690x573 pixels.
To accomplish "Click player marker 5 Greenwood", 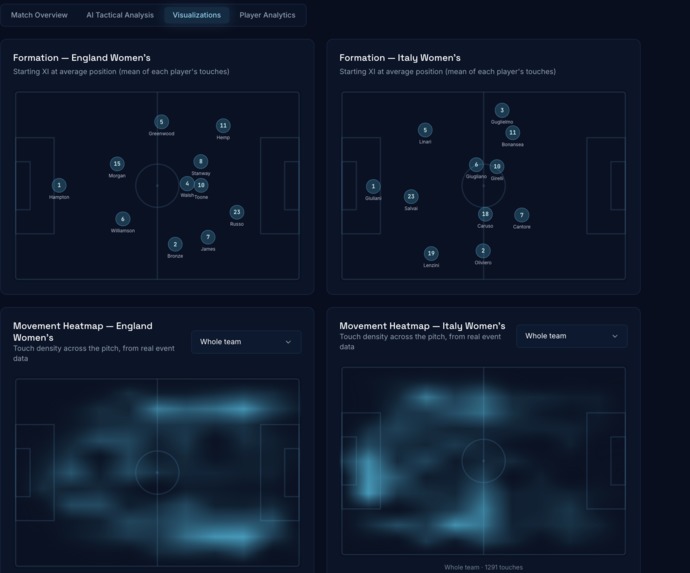I will 161,122.
